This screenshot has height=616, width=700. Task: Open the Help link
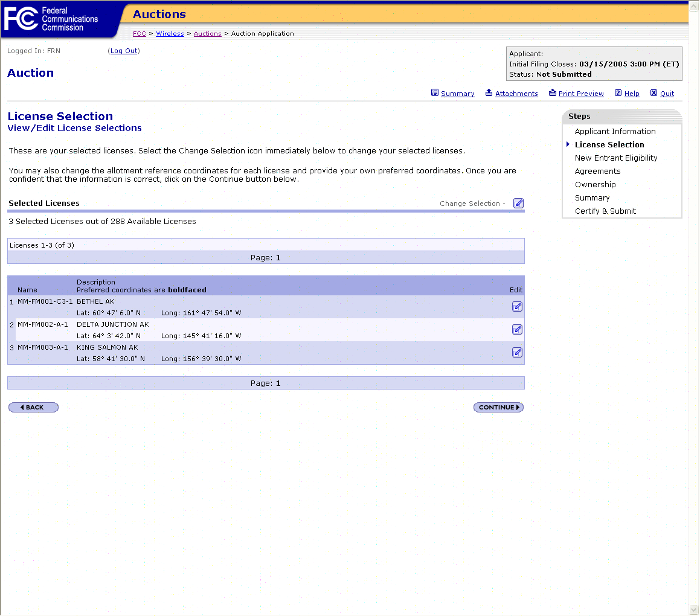coord(632,94)
